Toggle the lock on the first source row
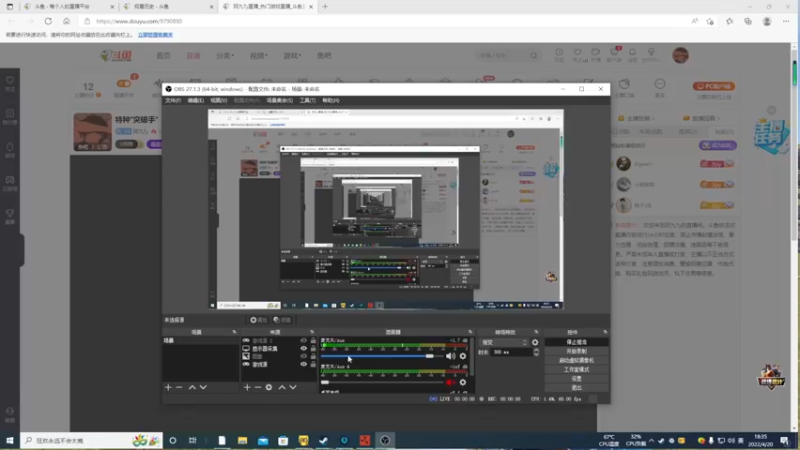The width and height of the screenshot is (800, 450). (313, 340)
